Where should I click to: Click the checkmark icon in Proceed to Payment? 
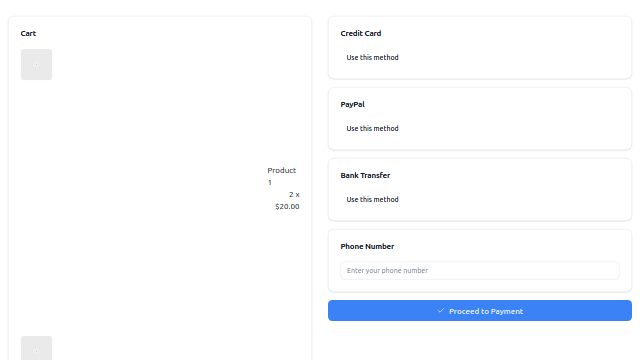pos(440,311)
